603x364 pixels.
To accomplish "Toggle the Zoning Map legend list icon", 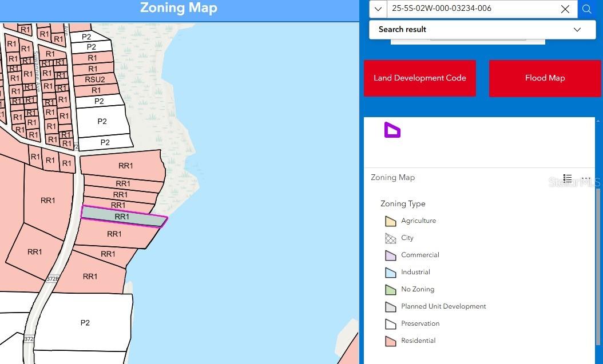I will [x=567, y=178].
